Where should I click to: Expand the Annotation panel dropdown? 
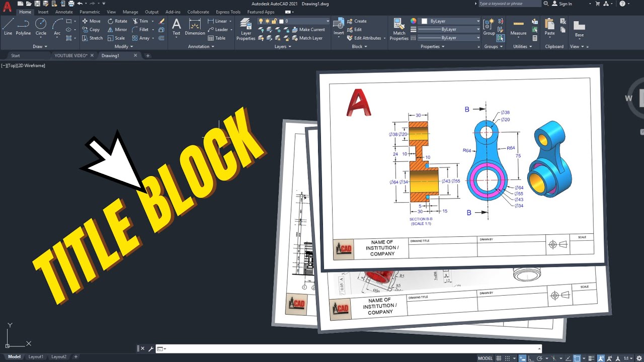(x=201, y=47)
